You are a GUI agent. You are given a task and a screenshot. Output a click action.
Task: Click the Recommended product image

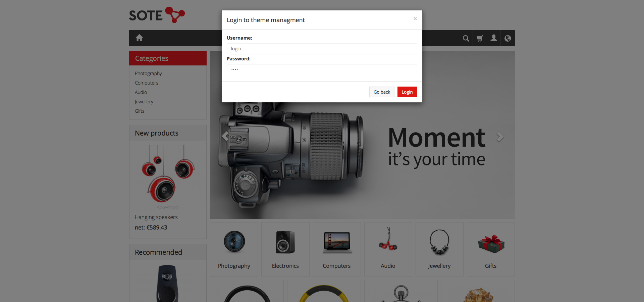click(x=167, y=284)
